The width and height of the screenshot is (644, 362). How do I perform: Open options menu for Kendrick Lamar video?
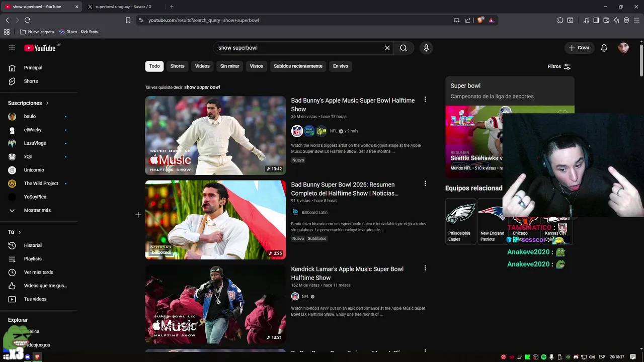tap(425, 268)
